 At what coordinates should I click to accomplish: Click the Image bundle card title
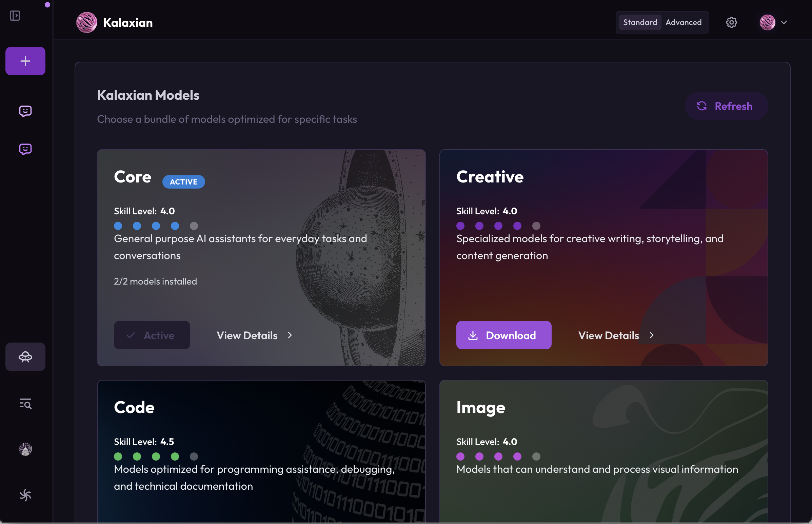(x=480, y=408)
